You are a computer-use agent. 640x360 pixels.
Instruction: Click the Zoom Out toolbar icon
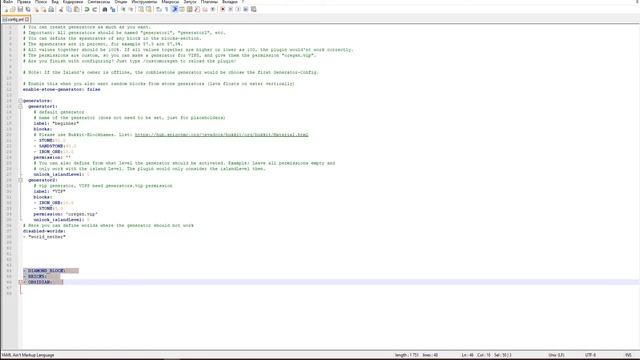pos(131,9)
